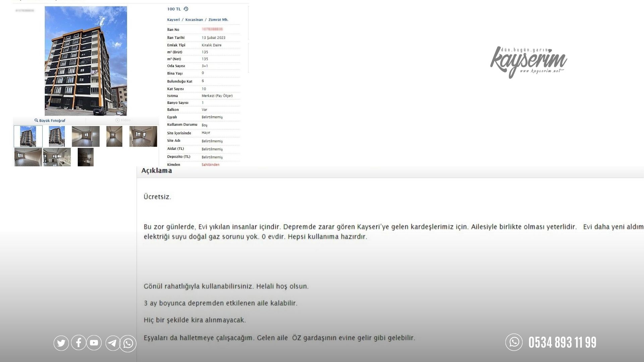Select the kitchen thumbnail in second row
Viewport: 644px width, 362px height.
point(57,157)
